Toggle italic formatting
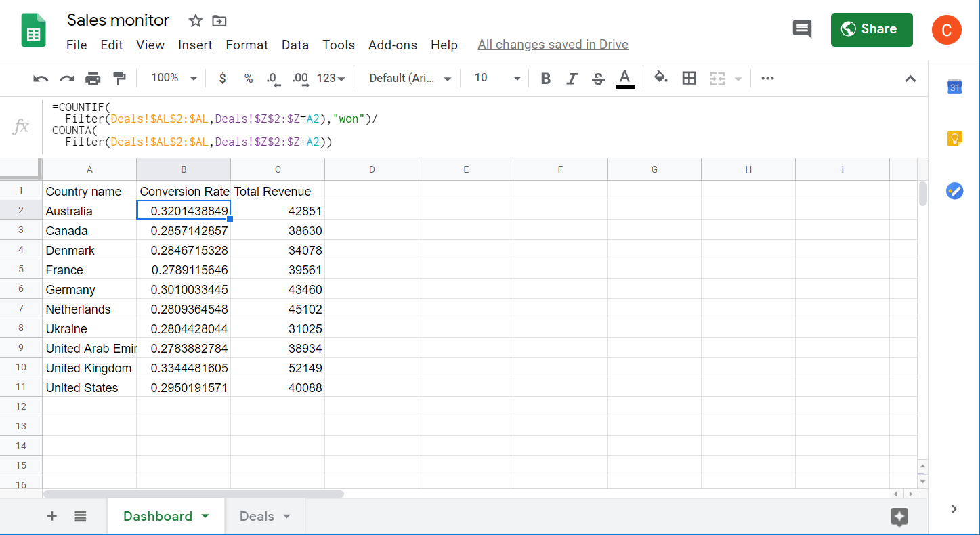This screenshot has width=980, height=535. pos(572,79)
